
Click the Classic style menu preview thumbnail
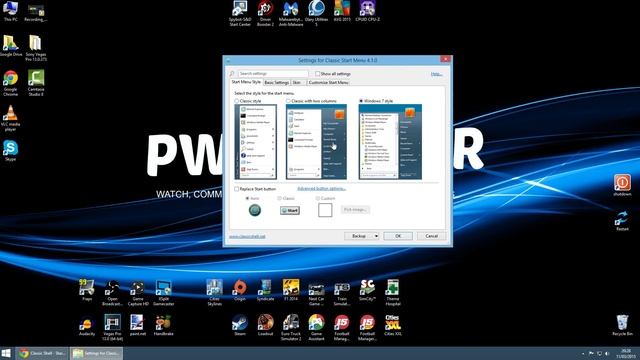[256, 142]
